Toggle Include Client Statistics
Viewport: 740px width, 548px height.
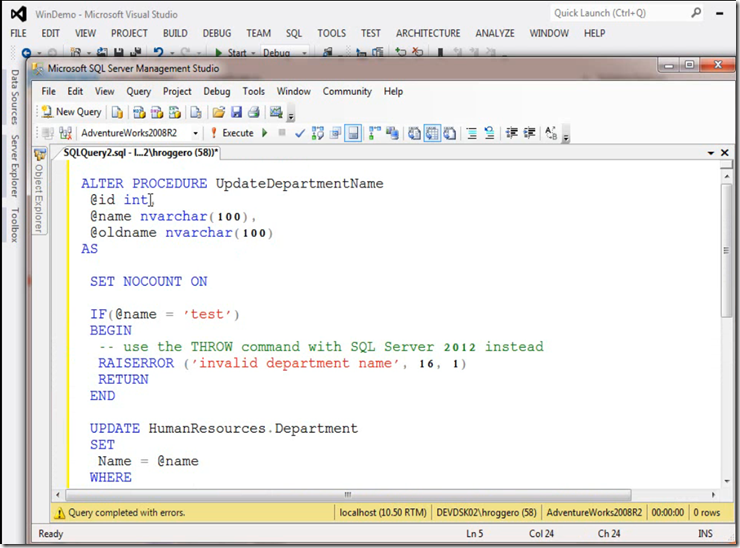coord(392,134)
